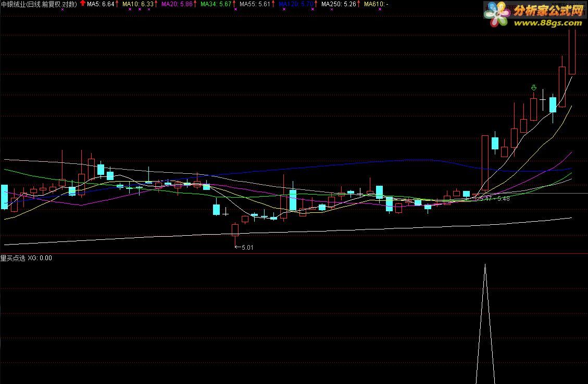
Task: Click the 量买点选 indicator name
Action: 12,258
